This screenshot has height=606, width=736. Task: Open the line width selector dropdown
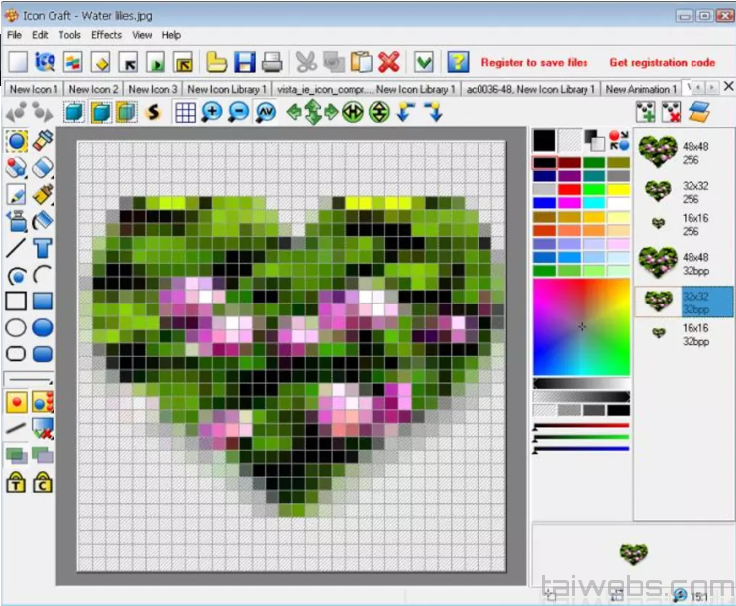coord(29,379)
